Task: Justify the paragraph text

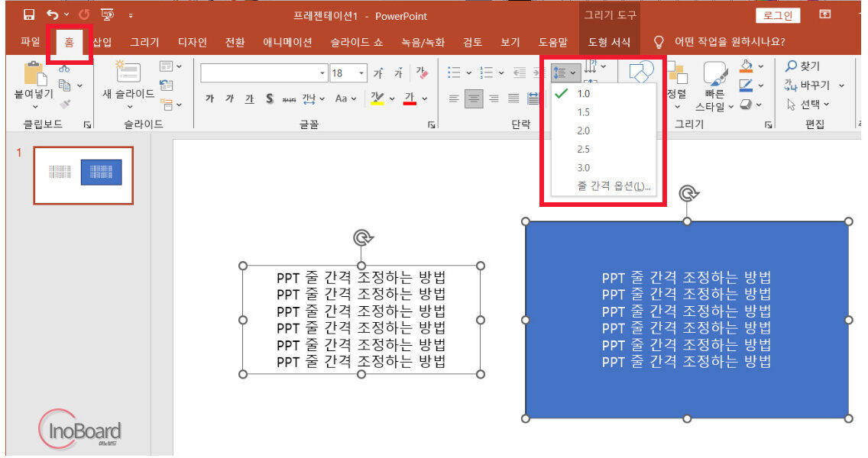Action: pyautogui.click(x=513, y=98)
